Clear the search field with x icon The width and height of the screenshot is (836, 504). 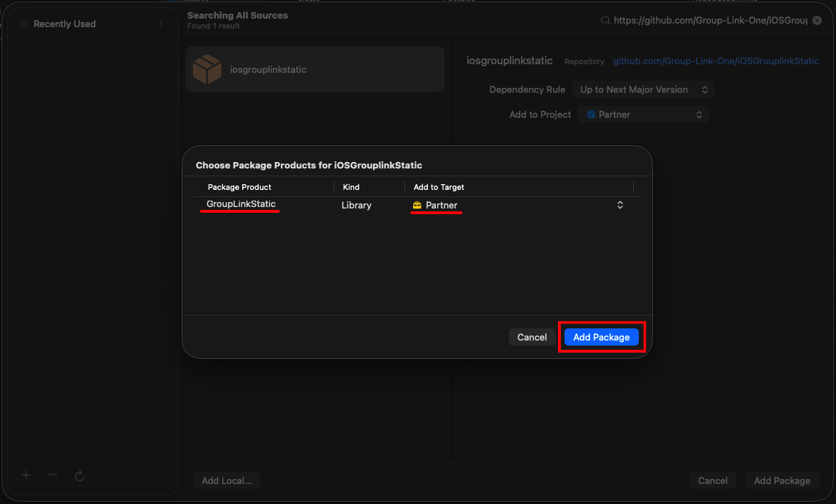point(817,20)
